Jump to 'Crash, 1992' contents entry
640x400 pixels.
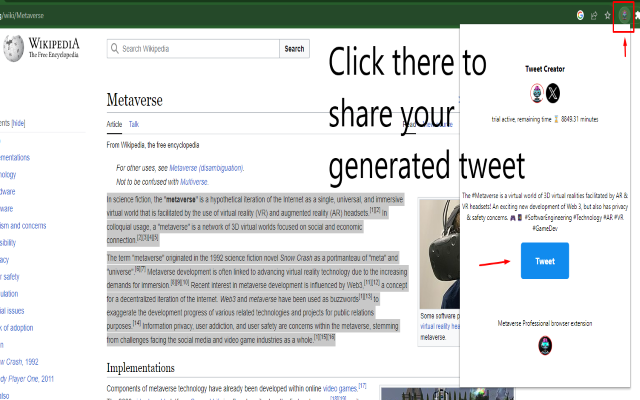tap(19, 362)
